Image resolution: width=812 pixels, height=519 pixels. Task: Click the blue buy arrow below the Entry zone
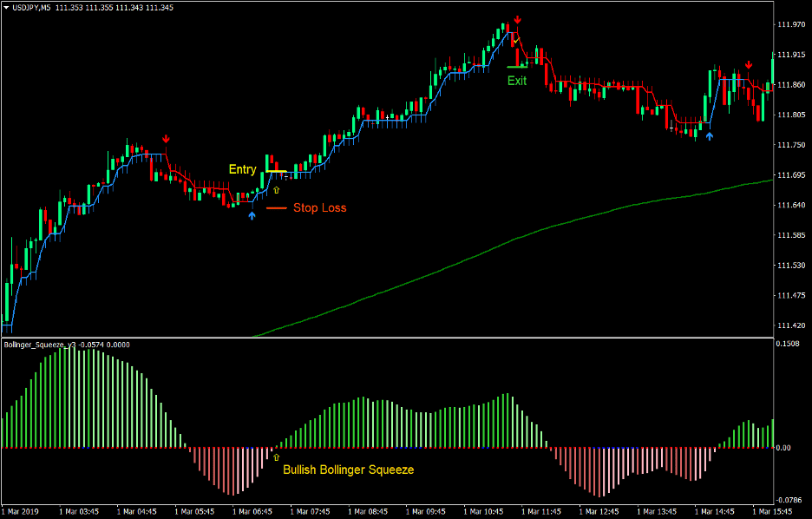252,215
